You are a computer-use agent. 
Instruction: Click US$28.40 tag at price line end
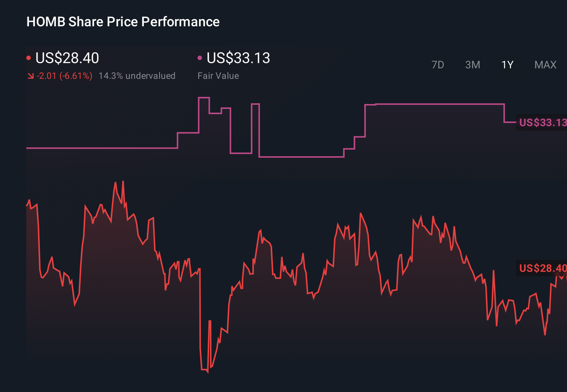point(542,268)
